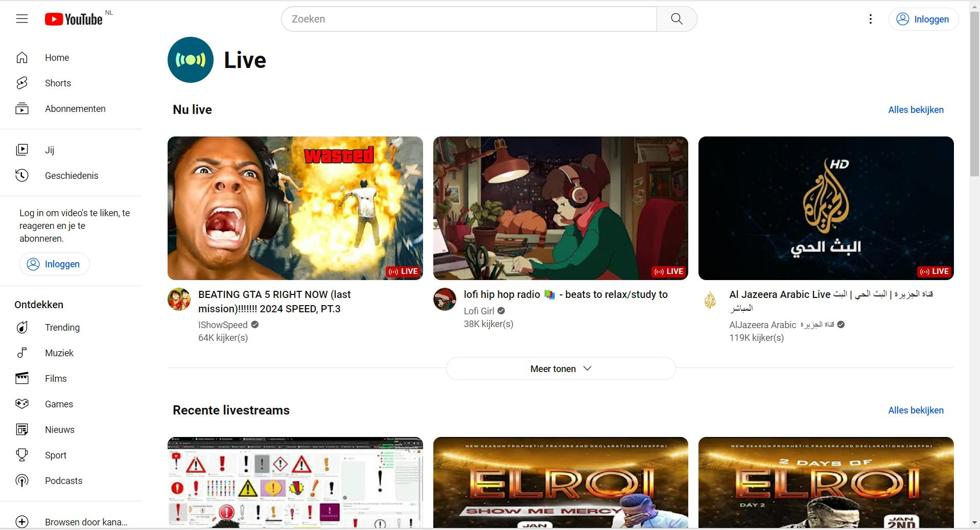The image size is (980, 530).
Task: Open the AlJazeera Arabic channel avatar
Action: tap(710, 299)
